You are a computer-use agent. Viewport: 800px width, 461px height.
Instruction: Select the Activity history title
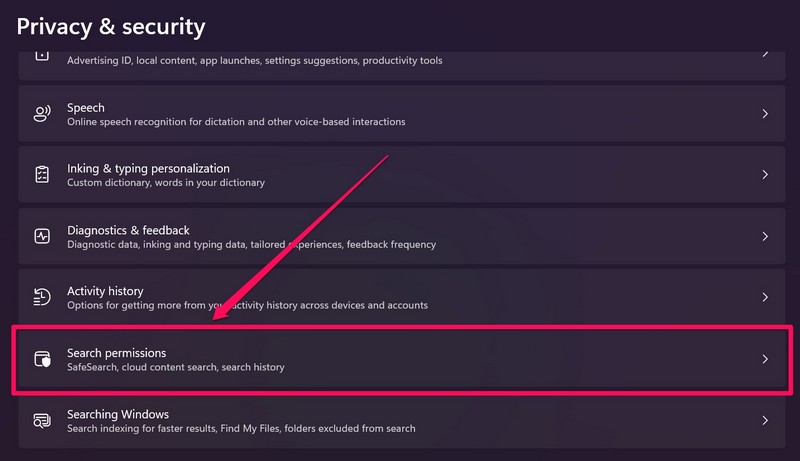(x=105, y=291)
